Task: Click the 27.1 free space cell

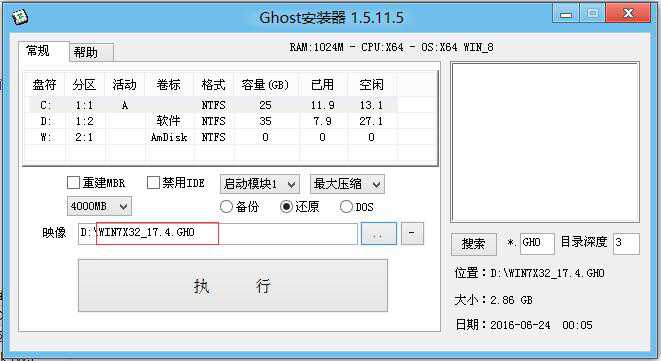Action: click(371, 121)
